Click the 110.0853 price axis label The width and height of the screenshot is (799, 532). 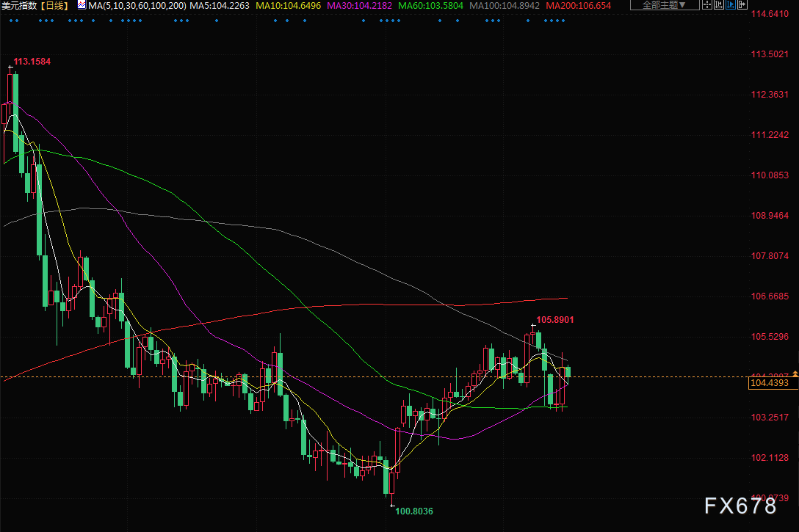coord(770,175)
